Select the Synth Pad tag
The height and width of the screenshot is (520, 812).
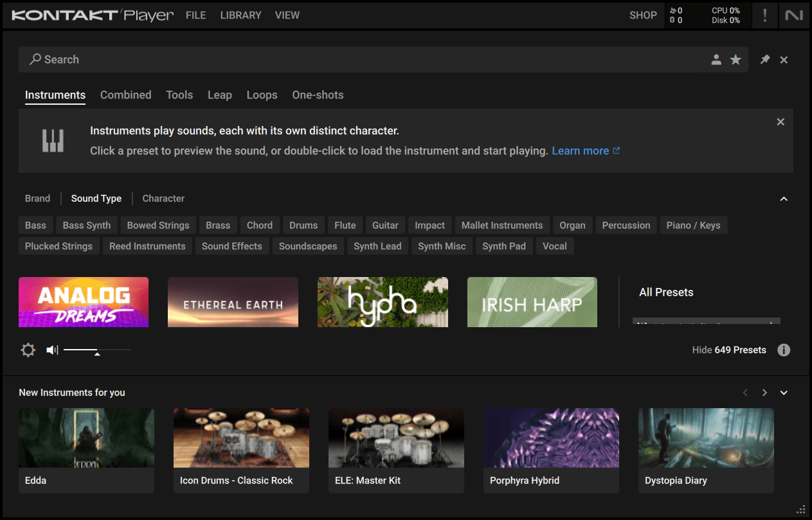(x=504, y=246)
